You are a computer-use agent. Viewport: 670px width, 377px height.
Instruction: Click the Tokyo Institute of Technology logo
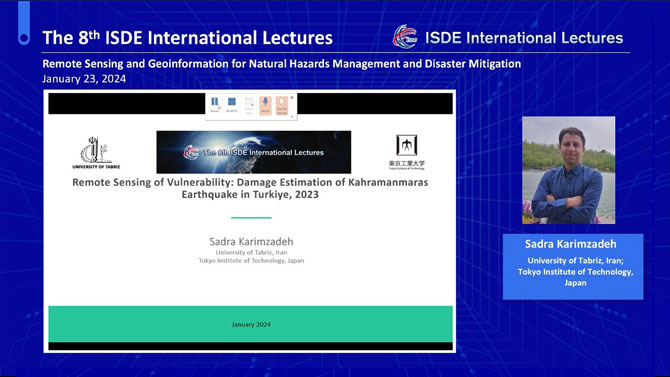tap(406, 152)
